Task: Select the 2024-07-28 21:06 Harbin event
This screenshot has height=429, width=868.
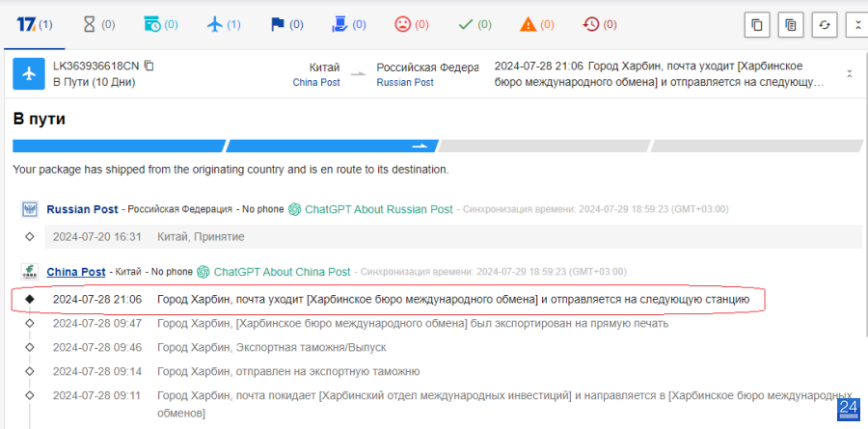Action: 401,300
